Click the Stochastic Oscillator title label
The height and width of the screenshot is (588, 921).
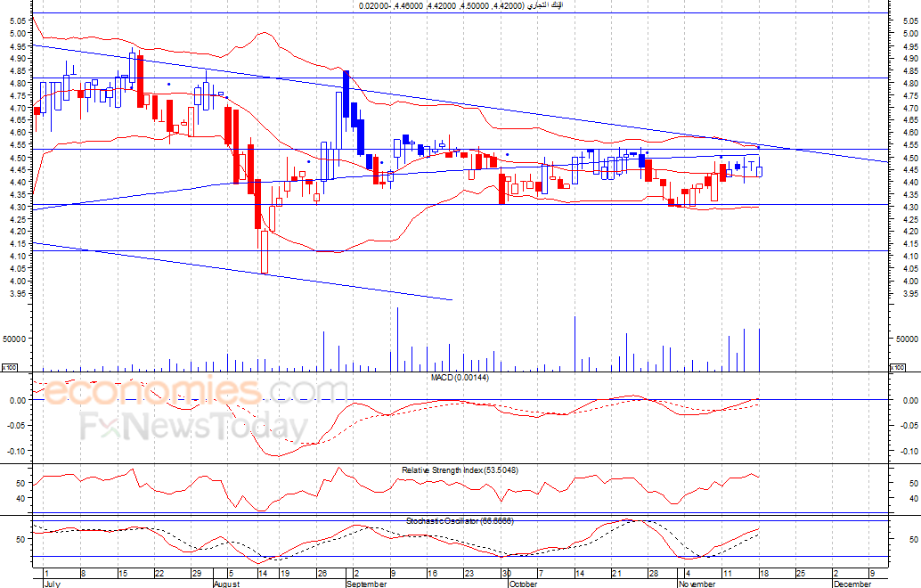pos(460,520)
